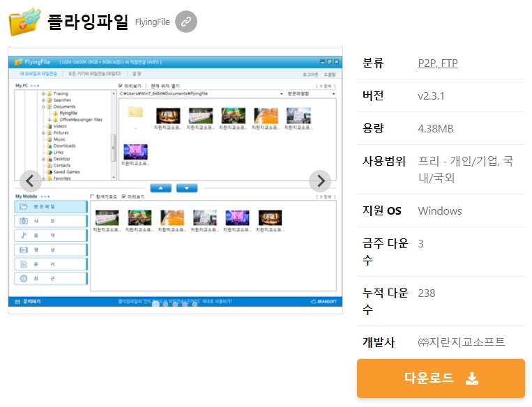Viewport: 532px width, 407px height.
Task: Open the 받은파일함 dropdown in preview
Action: click(x=333, y=93)
